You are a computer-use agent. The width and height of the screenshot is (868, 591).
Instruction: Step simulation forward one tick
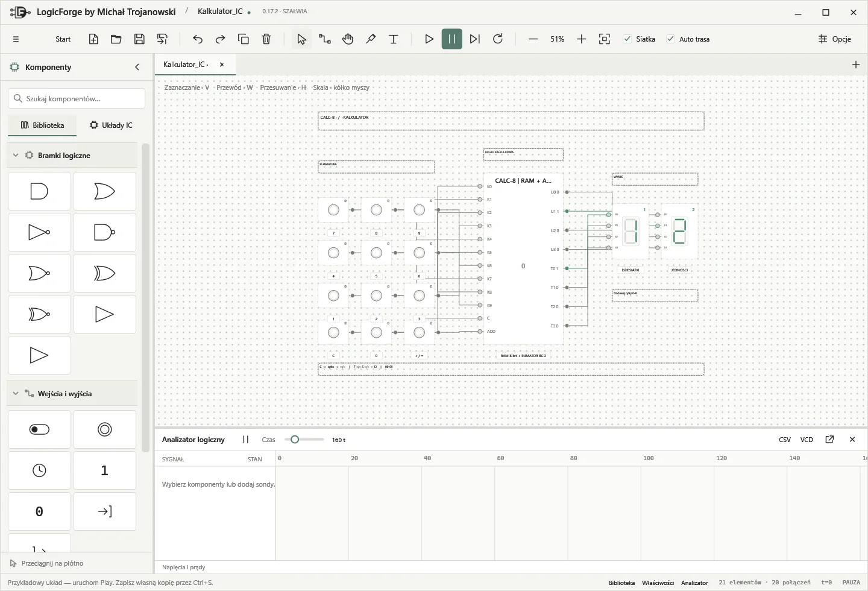tap(475, 39)
